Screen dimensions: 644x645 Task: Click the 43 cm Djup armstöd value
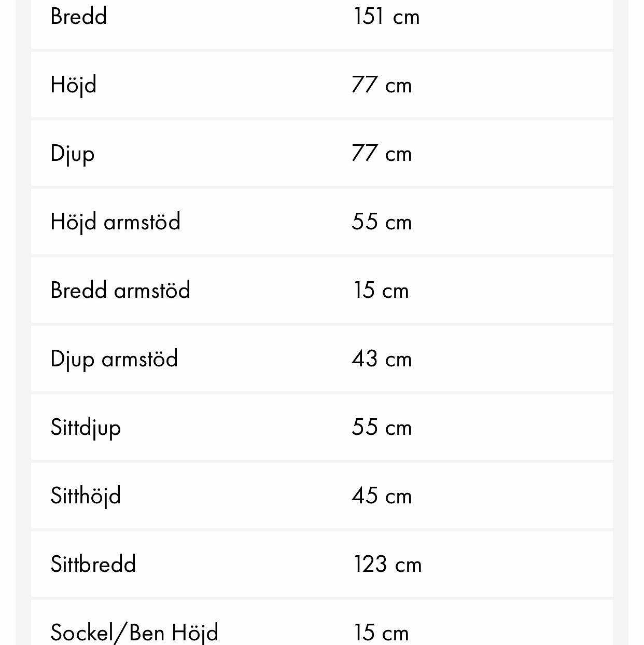pyautogui.click(x=382, y=359)
